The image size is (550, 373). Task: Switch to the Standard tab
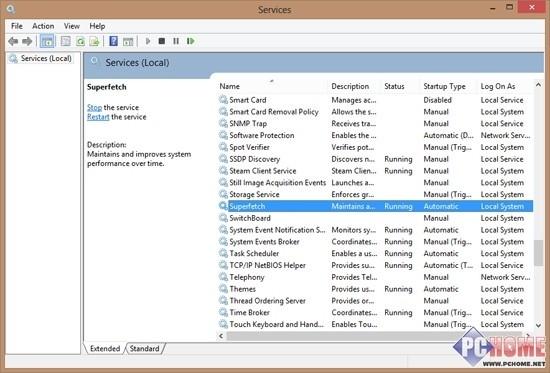coord(145,348)
